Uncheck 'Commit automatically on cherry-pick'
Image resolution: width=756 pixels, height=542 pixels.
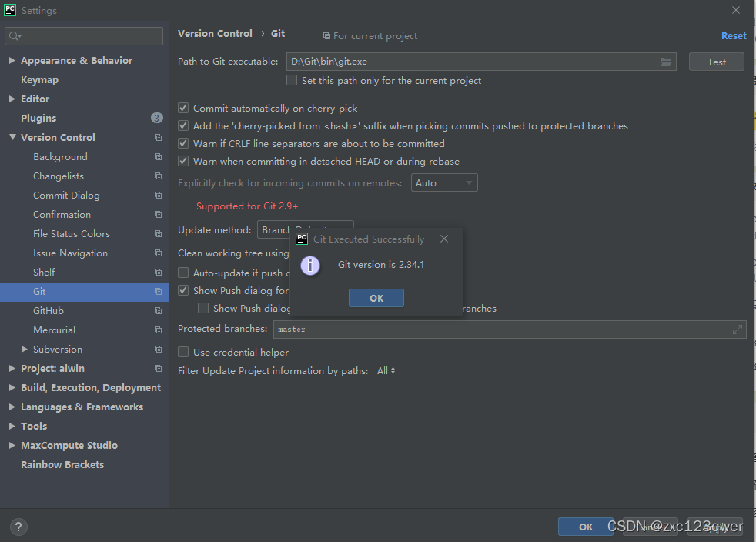pyautogui.click(x=183, y=108)
